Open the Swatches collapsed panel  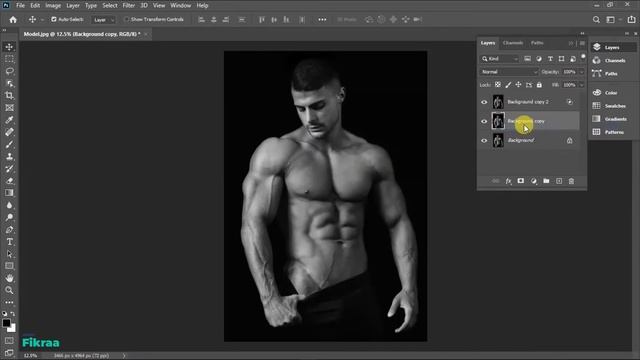611,106
